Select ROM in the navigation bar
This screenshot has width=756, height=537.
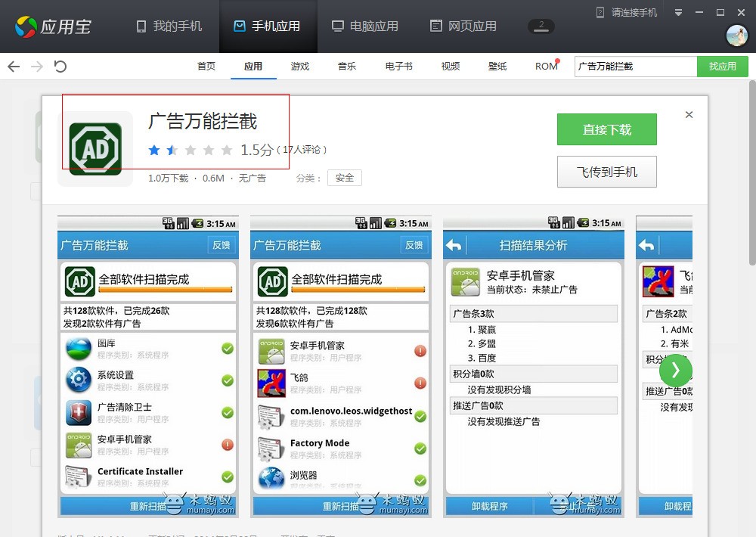546,67
